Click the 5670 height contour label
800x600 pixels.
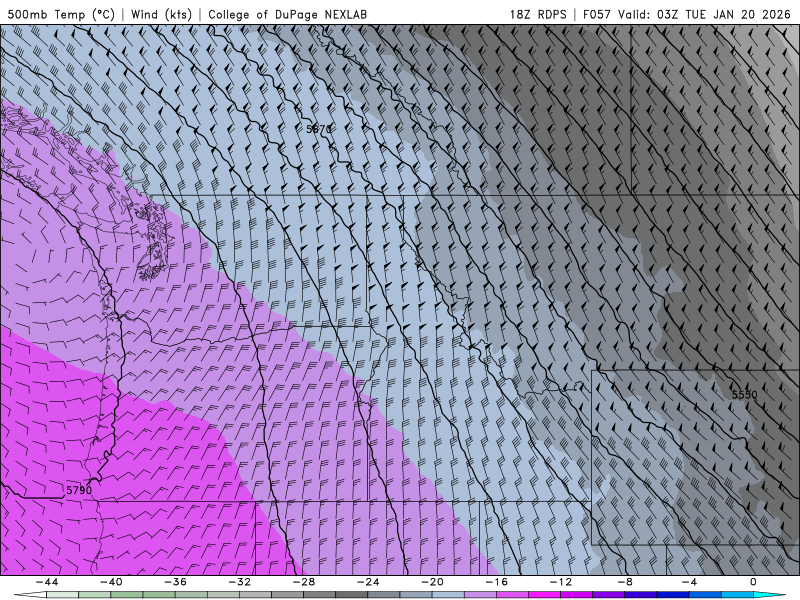[x=319, y=129]
